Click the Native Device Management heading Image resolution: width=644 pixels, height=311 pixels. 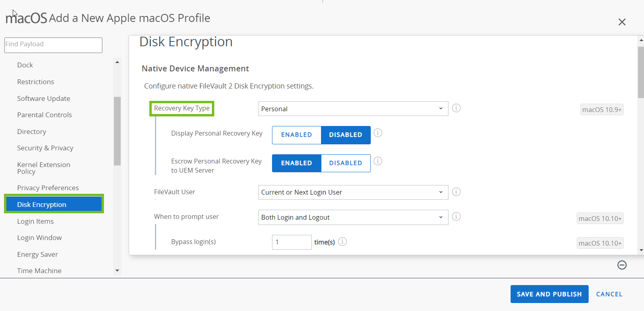pos(195,69)
